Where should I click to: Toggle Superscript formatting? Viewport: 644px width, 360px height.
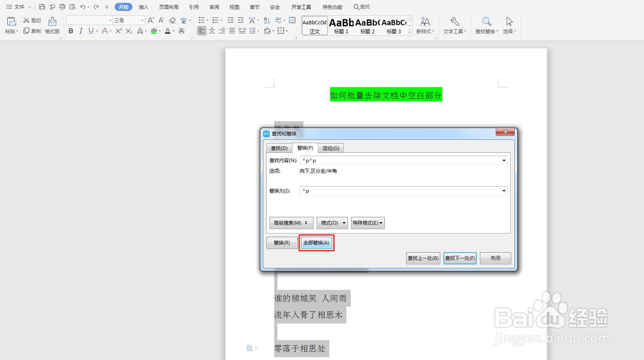(119, 31)
